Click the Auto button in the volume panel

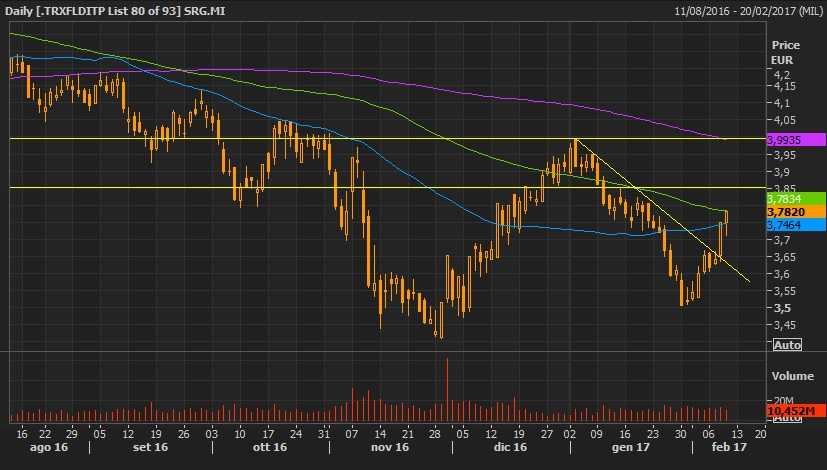788,418
